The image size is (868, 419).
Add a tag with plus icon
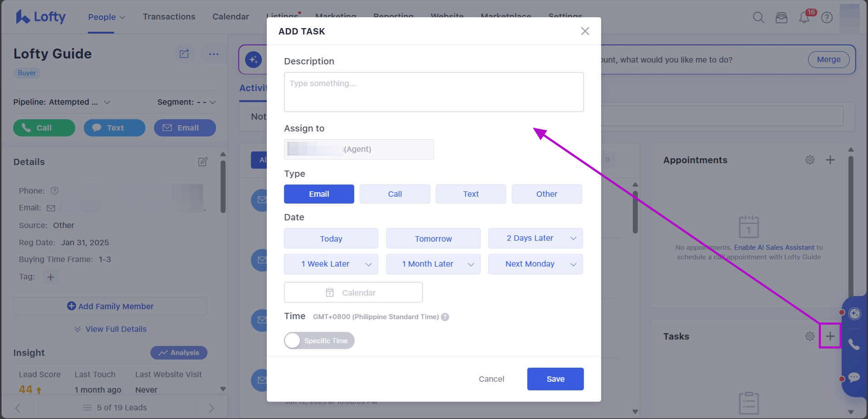point(51,277)
